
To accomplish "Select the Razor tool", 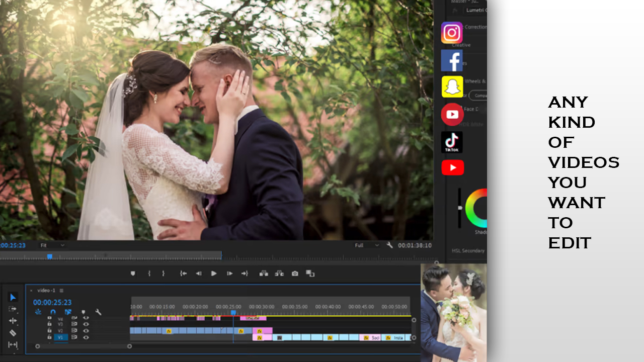I will click(13, 333).
